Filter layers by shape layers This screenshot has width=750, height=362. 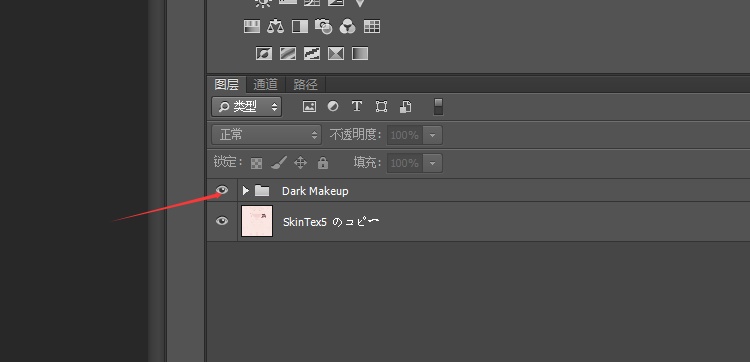coord(381,107)
